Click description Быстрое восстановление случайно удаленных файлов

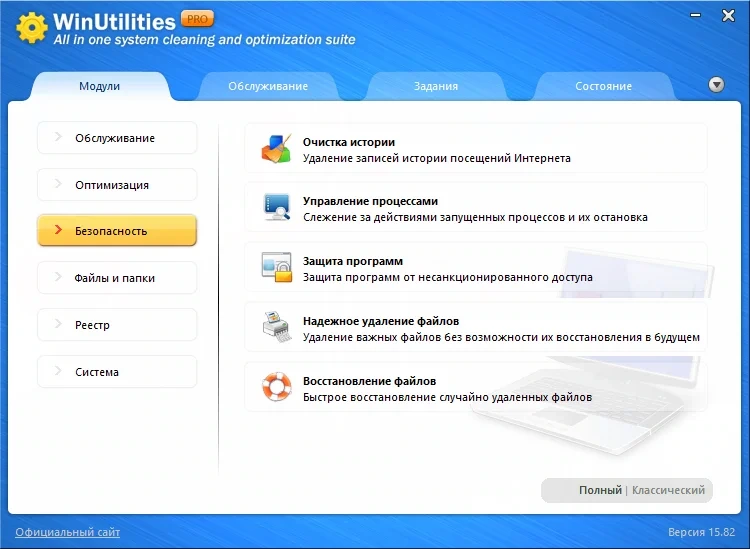tap(447, 397)
